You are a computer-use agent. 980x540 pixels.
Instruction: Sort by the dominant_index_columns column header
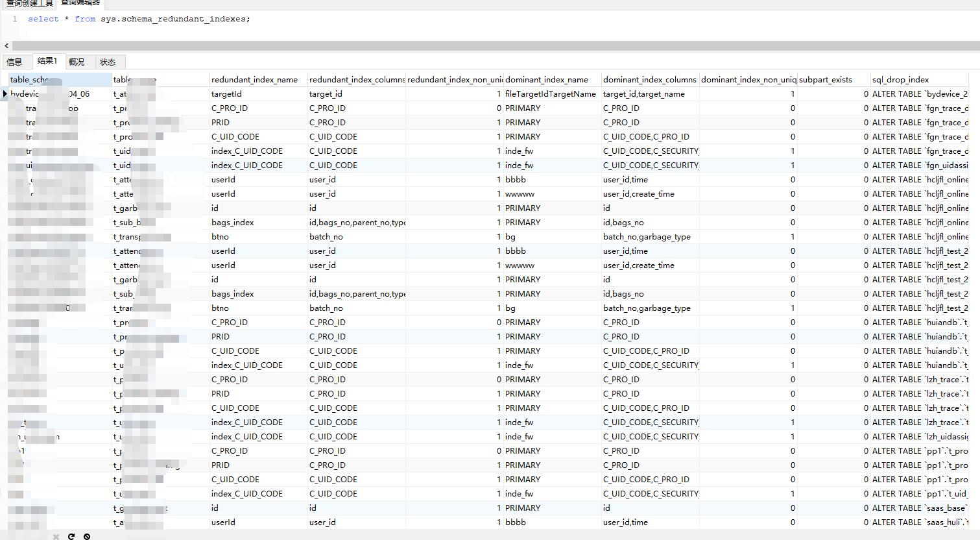click(649, 79)
